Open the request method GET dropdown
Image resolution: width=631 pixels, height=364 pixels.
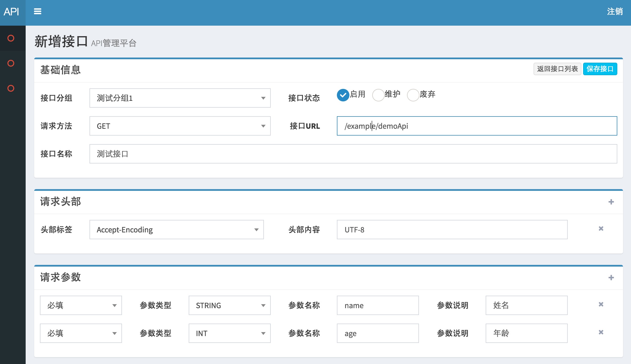coord(180,126)
